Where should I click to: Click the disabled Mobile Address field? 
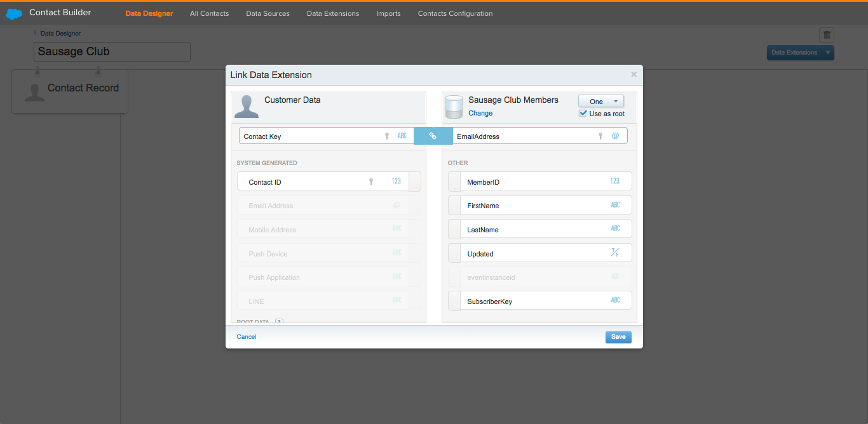323,229
